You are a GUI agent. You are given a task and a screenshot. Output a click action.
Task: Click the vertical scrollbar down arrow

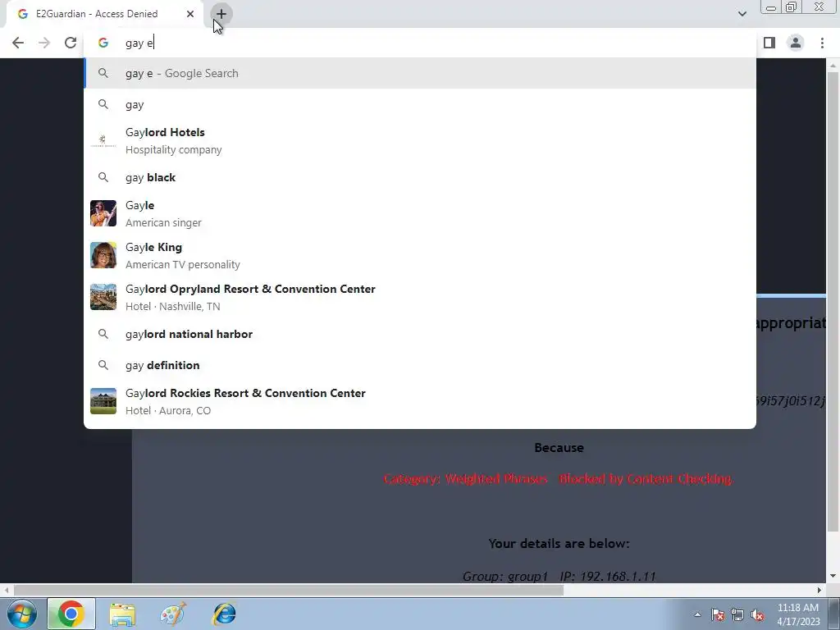click(x=833, y=576)
